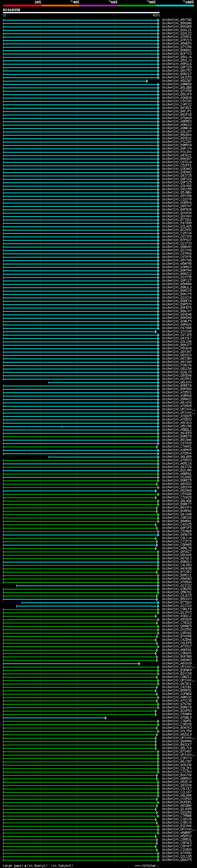Image resolution: width=197 pixels, height=868 pixels.
Task: Open hit UniRef100_A5YT86
Action: [177, 20]
